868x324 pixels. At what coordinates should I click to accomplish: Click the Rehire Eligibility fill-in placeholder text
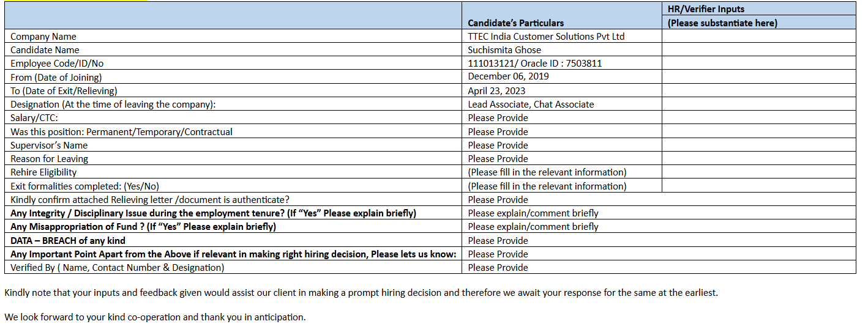547,172
